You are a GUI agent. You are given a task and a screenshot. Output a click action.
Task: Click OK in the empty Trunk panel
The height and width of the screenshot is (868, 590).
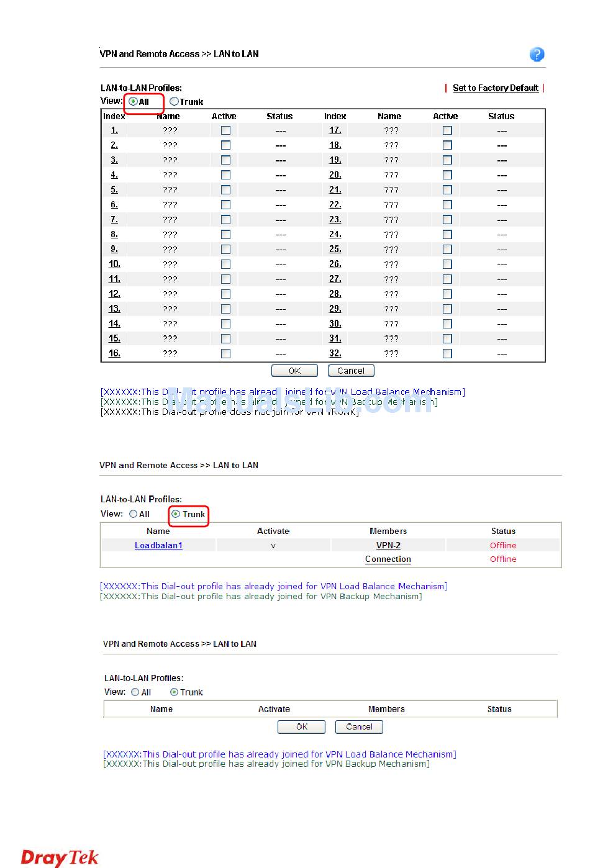(301, 727)
